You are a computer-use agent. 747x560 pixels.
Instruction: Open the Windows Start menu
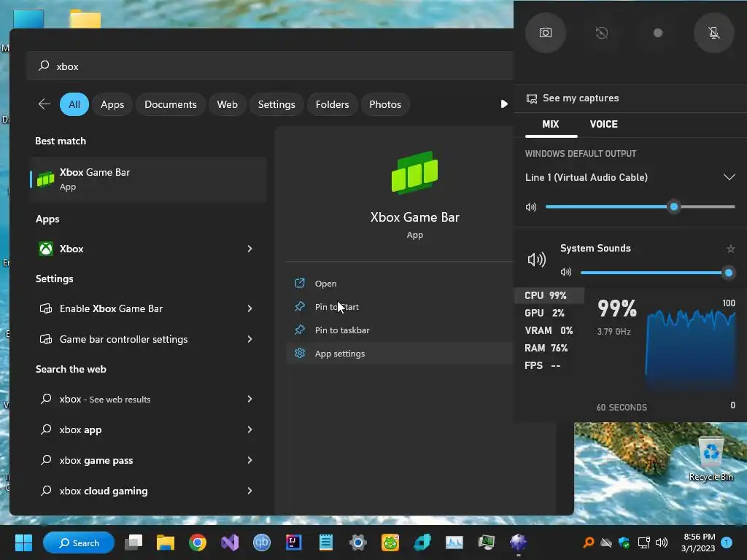(23, 542)
